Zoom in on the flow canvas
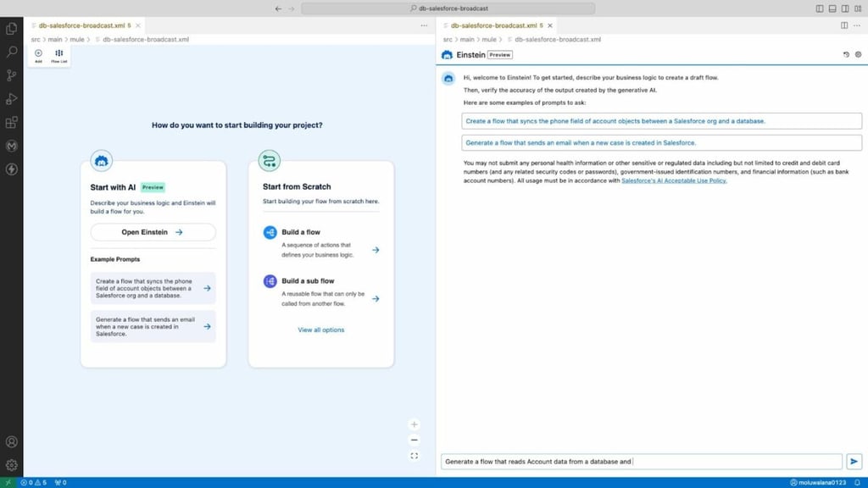The height and width of the screenshot is (488, 868). click(414, 424)
